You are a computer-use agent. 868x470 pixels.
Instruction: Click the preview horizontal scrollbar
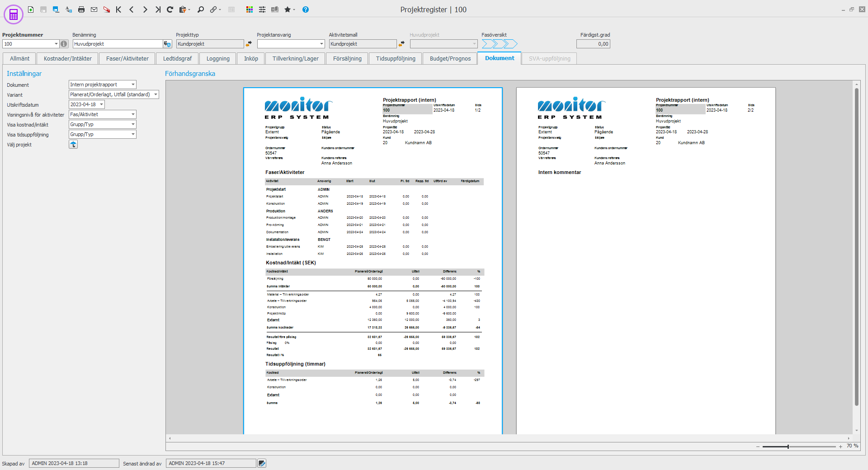point(509,438)
